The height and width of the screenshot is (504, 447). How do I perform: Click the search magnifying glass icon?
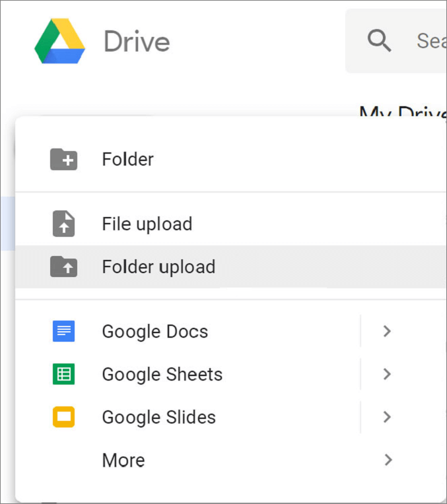point(380,41)
